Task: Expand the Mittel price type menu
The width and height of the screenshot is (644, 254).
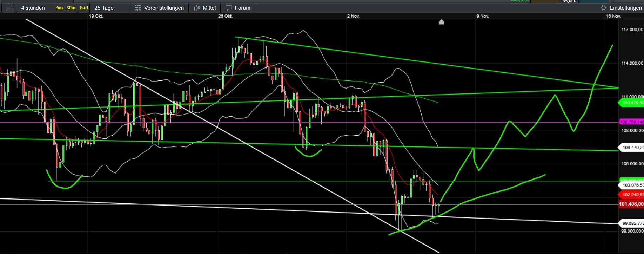Action: click(x=209, y=8)
